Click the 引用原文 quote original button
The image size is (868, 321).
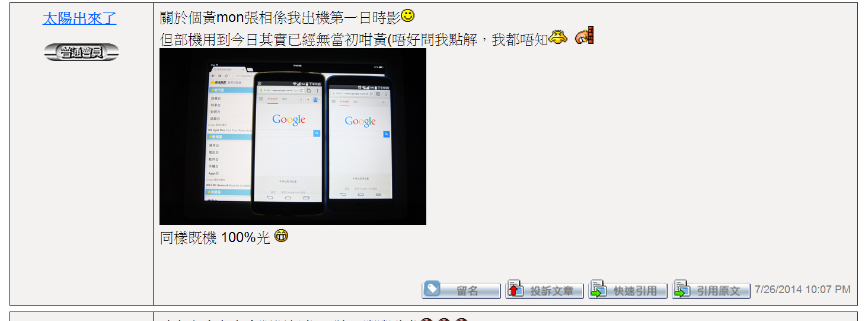click(711, 290)
